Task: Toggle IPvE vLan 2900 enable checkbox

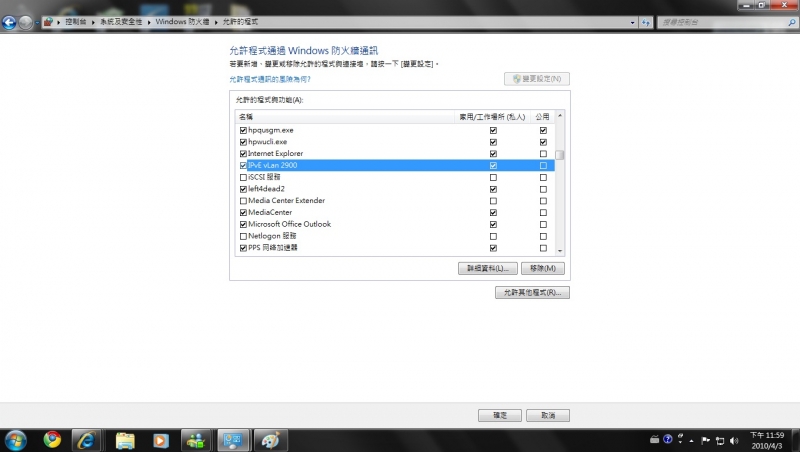Action: pos(243,166)
